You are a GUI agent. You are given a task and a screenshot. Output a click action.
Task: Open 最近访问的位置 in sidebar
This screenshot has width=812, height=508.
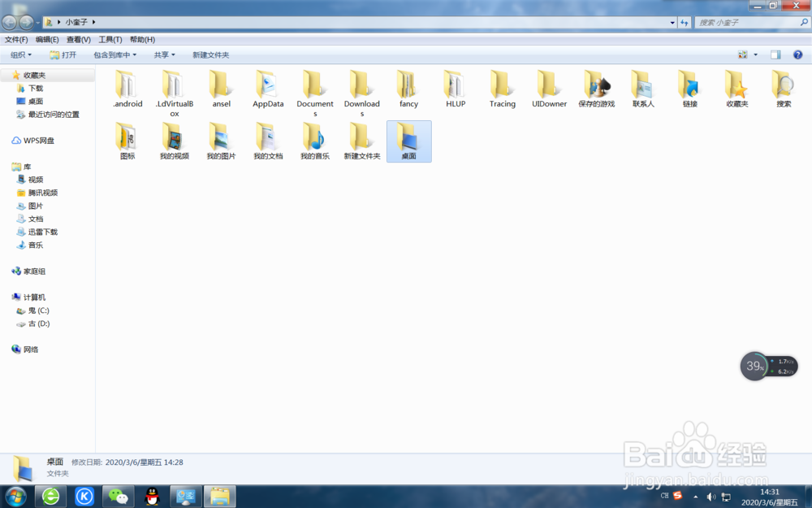pyautogui.click(x=54, y=115)
